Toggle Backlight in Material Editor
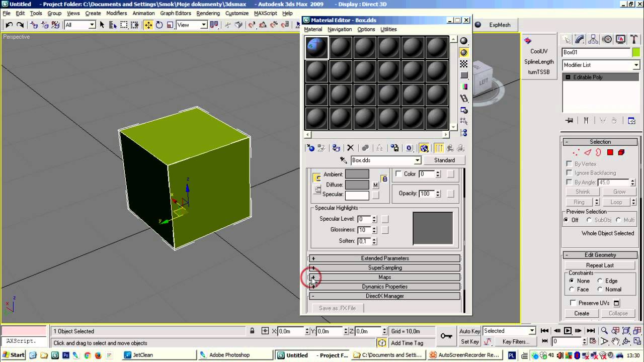This screenshot has height=362, width=644. click(464, 52)
